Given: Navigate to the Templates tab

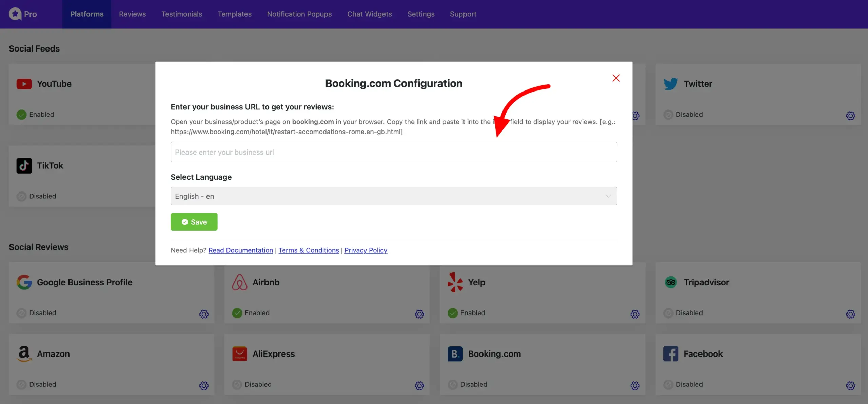Looking at the screenshot, I should point(234,14).
